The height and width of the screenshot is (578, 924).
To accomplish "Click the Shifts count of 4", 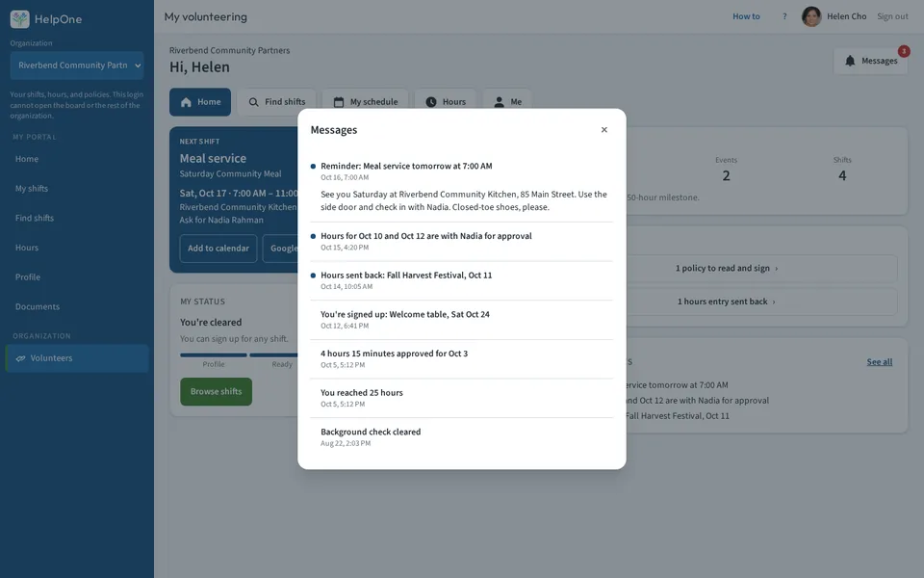I will tap(842, 175).
